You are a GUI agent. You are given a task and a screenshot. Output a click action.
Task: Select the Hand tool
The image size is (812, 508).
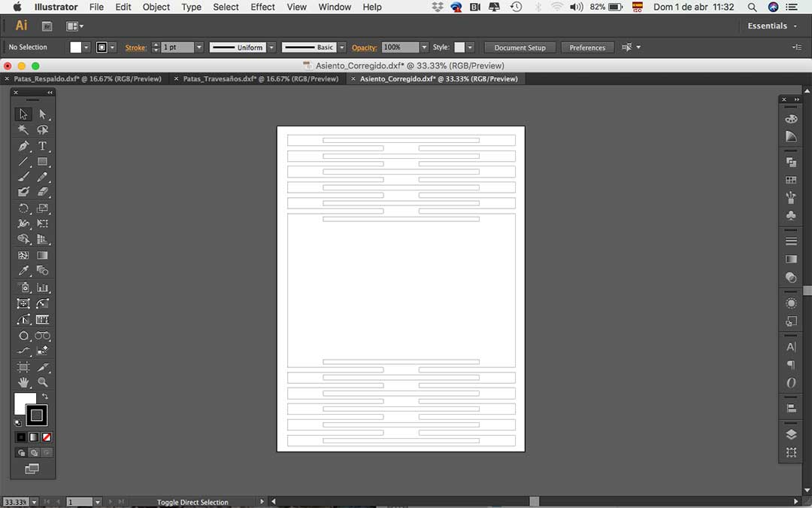(23, 382)
